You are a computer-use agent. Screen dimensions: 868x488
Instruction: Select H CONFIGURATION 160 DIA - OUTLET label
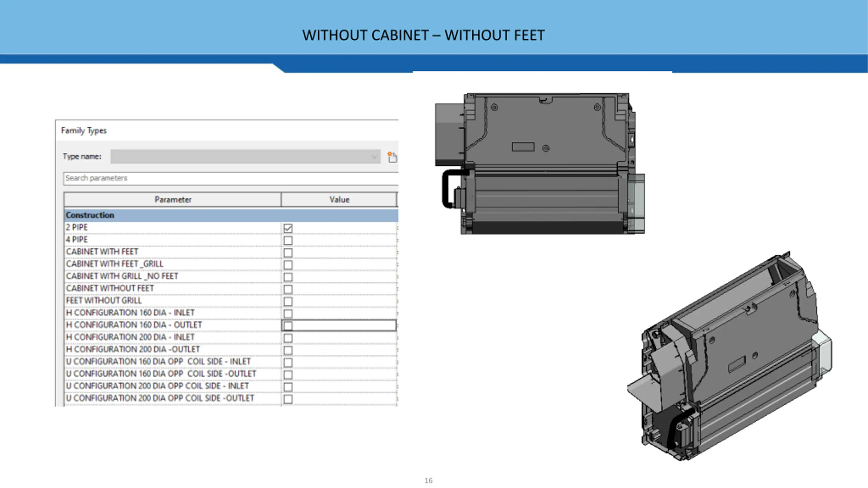[134, 325]
